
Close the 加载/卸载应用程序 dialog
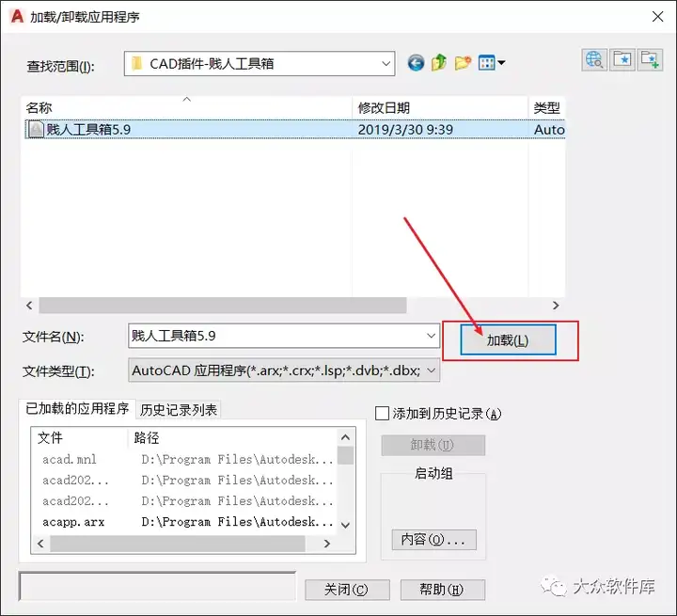point(657,16)
